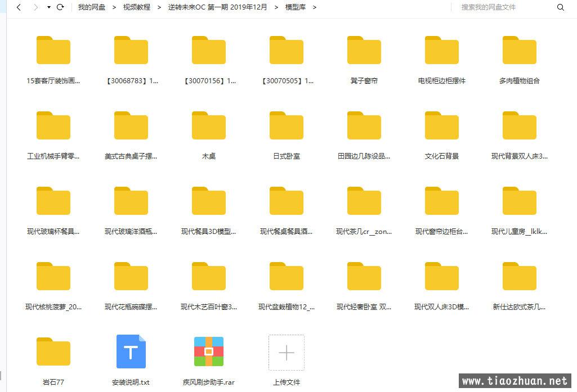Viewport: 577px width, 392px height.
Task: Select the 工业机械手臂零 folder icon
Action: (53, 125)
